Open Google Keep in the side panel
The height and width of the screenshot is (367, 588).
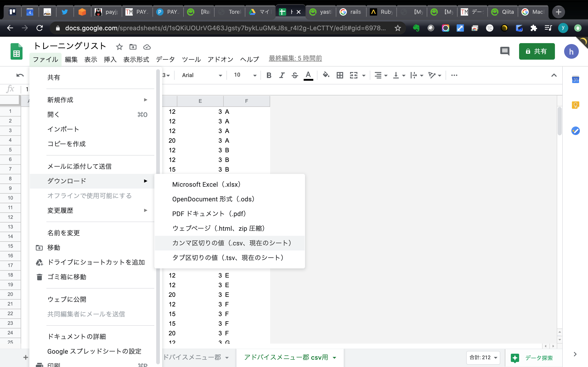[575, 105]
